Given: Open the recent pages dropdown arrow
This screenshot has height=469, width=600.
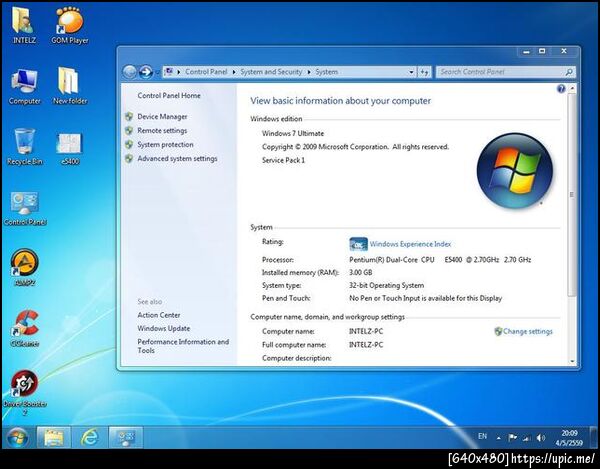Looking at the screenshot, I should click(x=157, y=72).
